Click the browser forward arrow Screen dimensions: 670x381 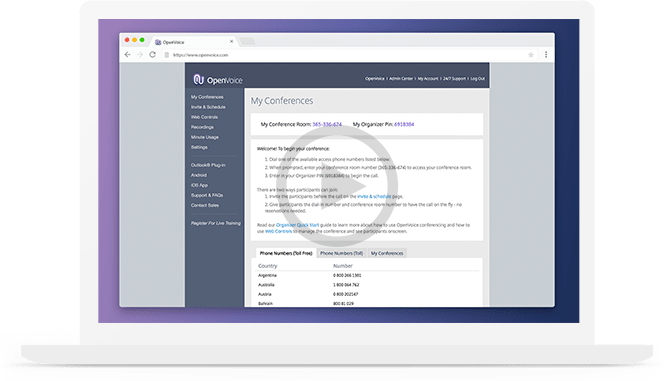click(140, 55)
